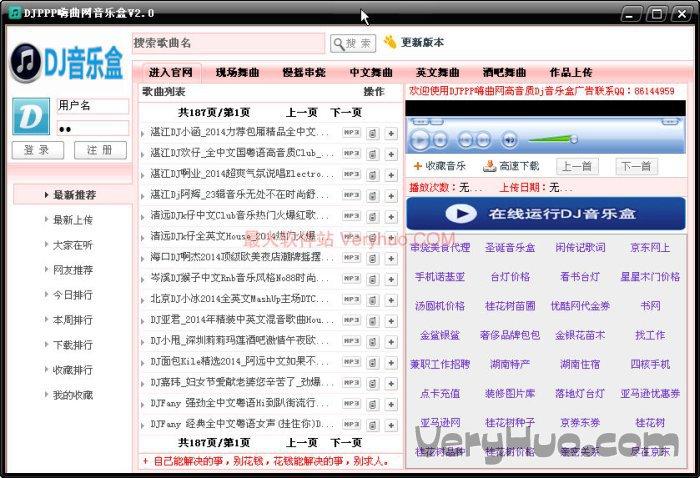Click the playlist icon for DJ小甩 song
Viewport: 700px width, 478px height.
tap(373, 342)
